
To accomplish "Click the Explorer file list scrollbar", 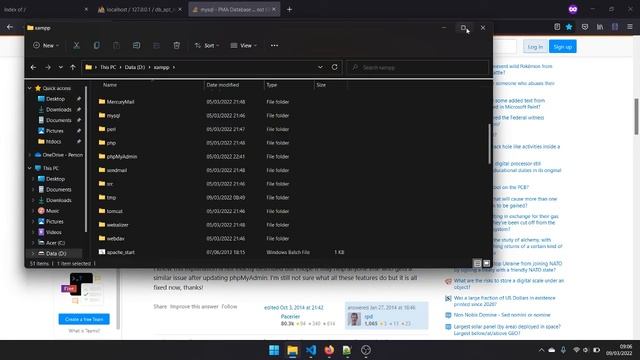I will coord(489,144).
